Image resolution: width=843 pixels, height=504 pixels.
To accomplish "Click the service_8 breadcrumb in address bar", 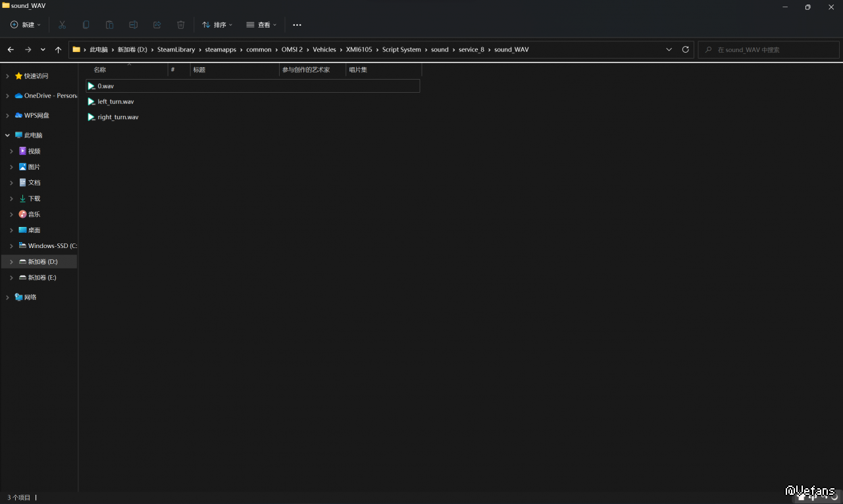I will tap(471, 50).
